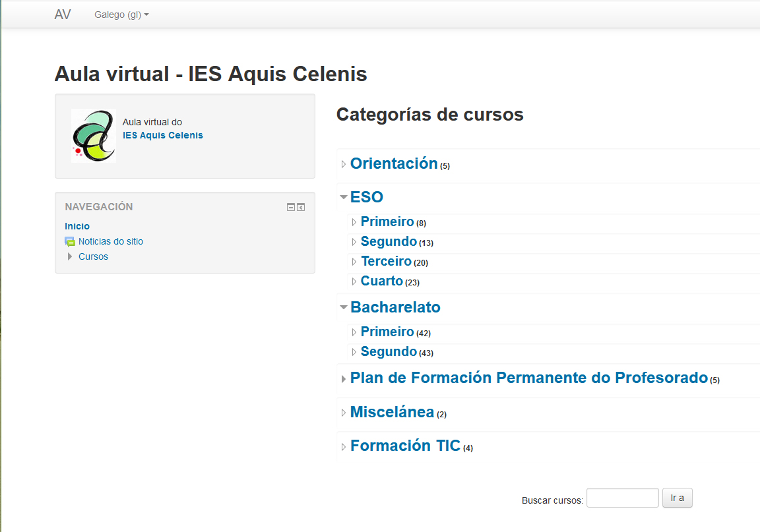
Task: Open the Plan de Formación Permanente category
Action: (x=528, y=378)
